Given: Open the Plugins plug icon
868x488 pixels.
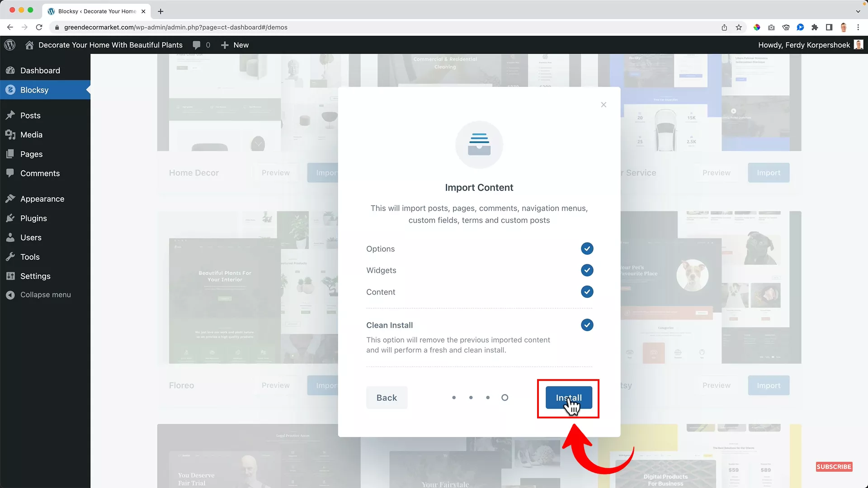Looking at the screenshot, I should point(10,218).
